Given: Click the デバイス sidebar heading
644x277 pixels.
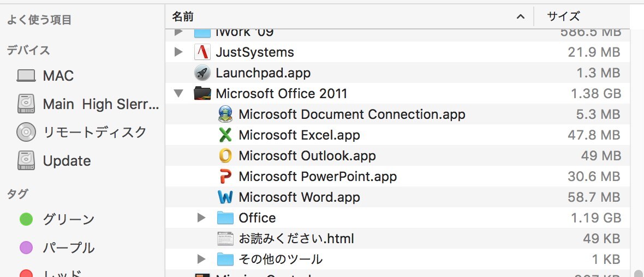Looking at the screenshot, I should tap(28, 51).
